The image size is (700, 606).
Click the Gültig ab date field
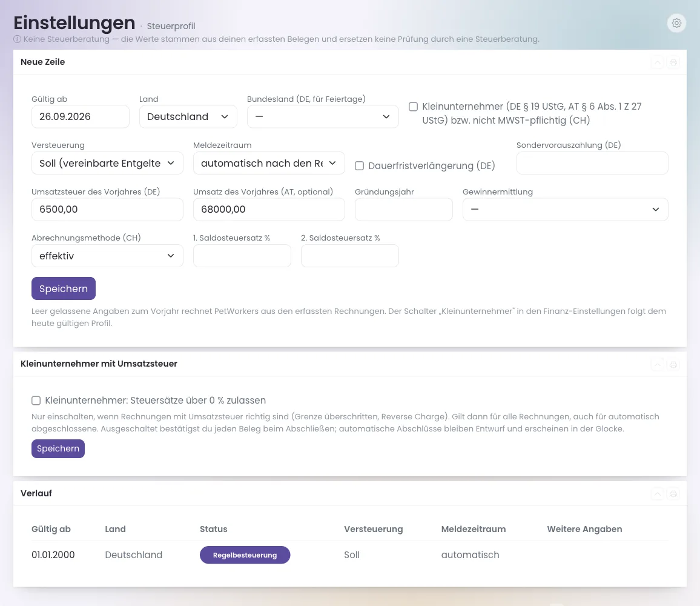pos(81,116)
